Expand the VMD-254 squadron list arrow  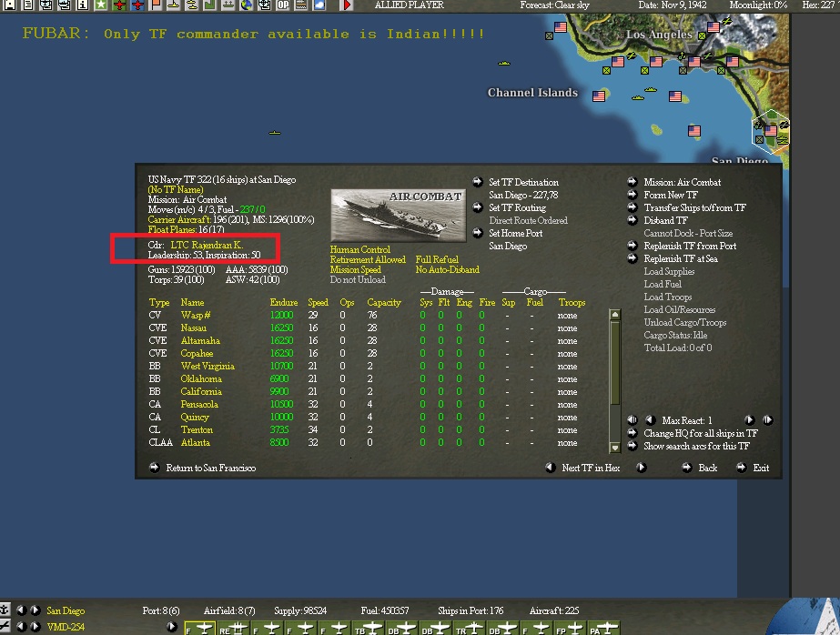tap(171, 628)
